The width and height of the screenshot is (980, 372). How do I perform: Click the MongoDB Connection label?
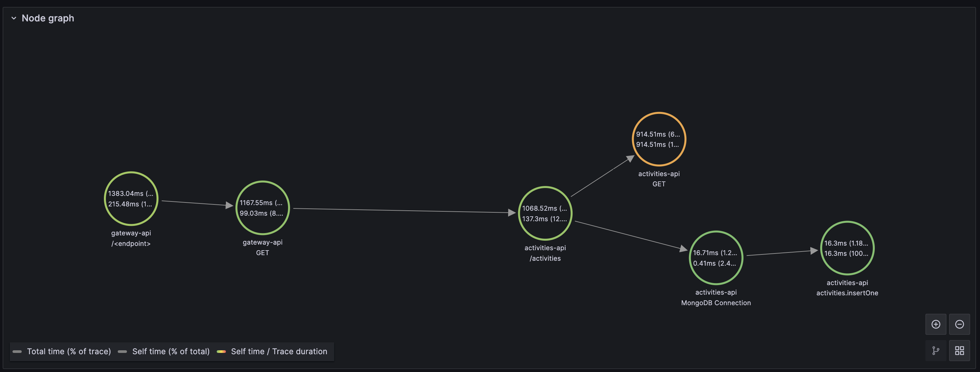point(716,303)
